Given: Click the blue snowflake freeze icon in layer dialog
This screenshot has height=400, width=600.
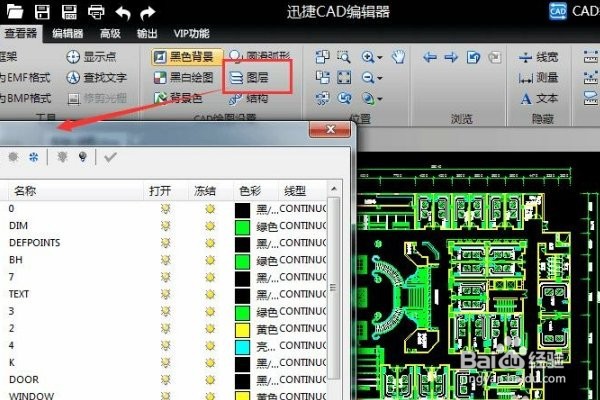Looking at the screenshot, I should click(x=34, y=157).
